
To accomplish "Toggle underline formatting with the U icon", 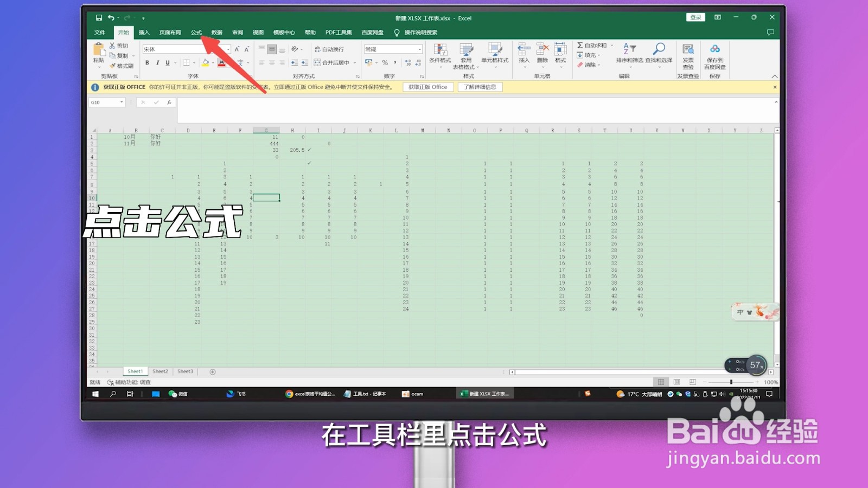I will coord(168,62).
